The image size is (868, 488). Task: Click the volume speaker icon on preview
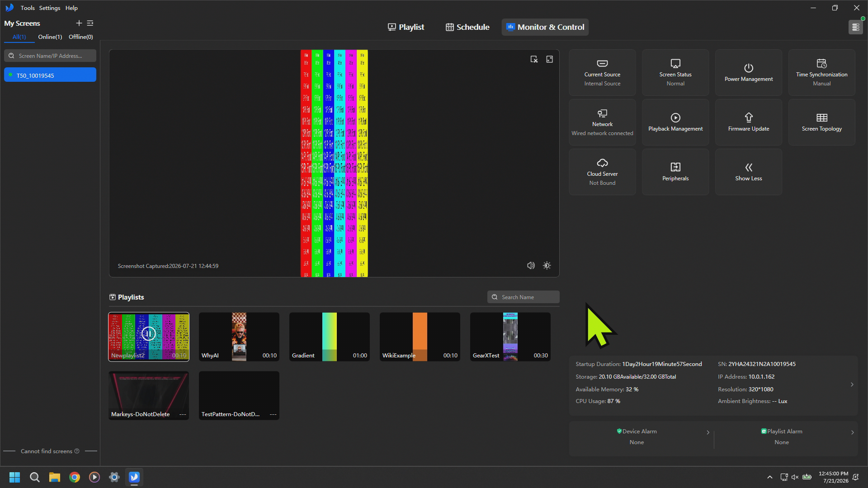(531, 266)
